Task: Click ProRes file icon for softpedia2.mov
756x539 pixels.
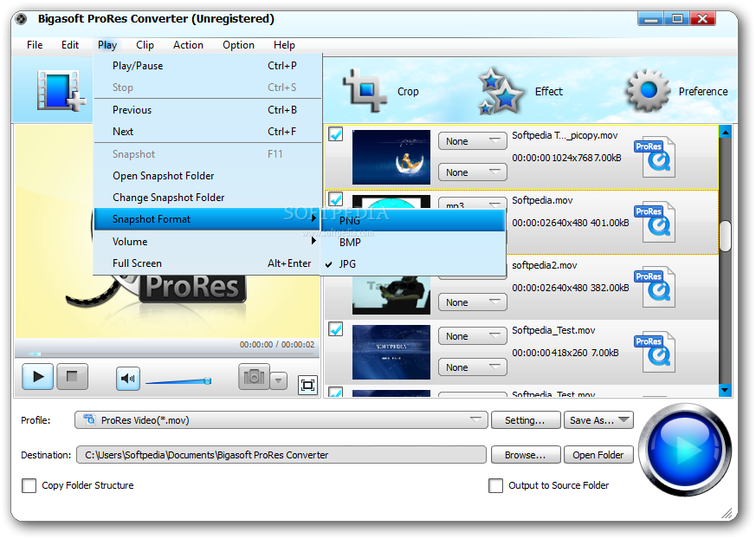Action: pos(656,287)
